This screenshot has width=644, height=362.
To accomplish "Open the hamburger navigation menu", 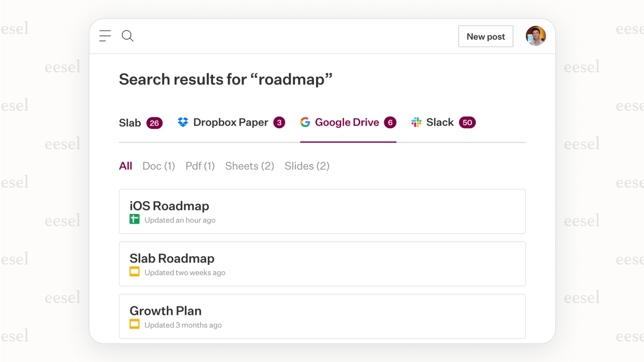I will [105, 36].
